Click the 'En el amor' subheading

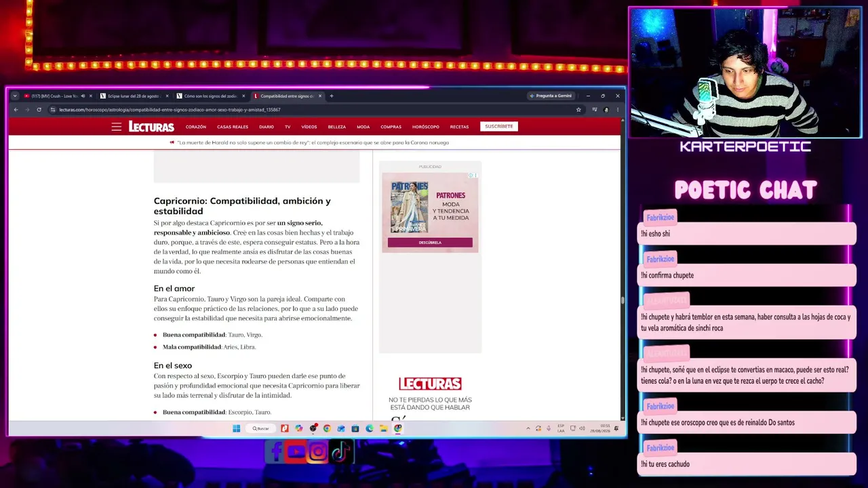[174, 289]
